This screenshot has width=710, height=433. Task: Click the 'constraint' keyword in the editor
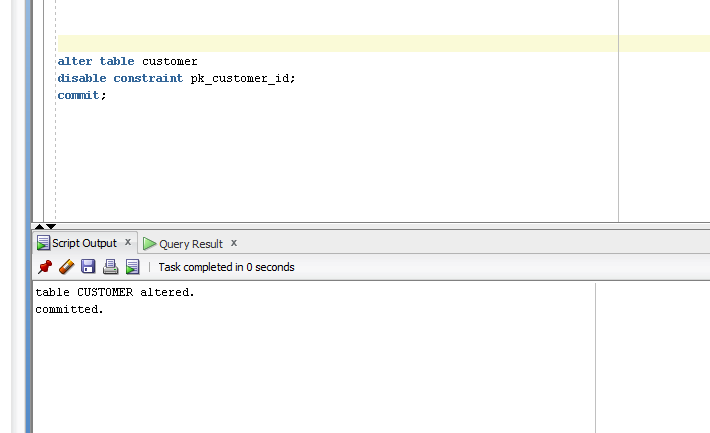(x=148, y=78)
